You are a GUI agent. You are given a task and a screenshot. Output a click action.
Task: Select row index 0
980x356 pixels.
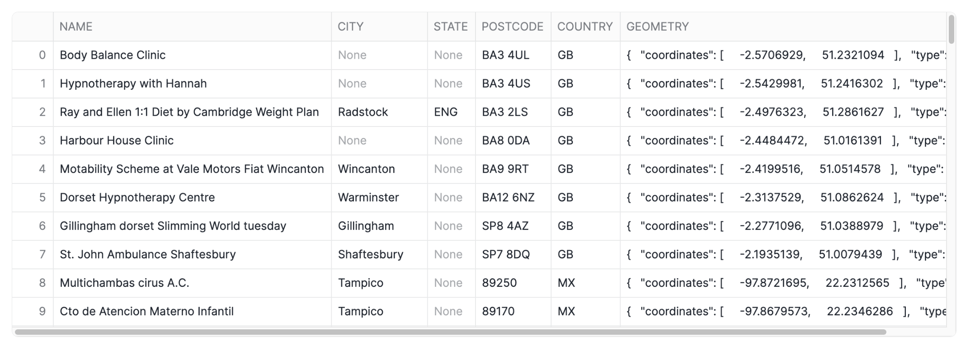pos(42,55)
